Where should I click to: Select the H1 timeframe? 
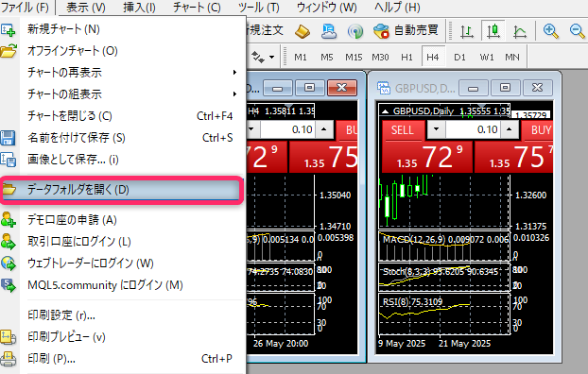coord(406,58)
